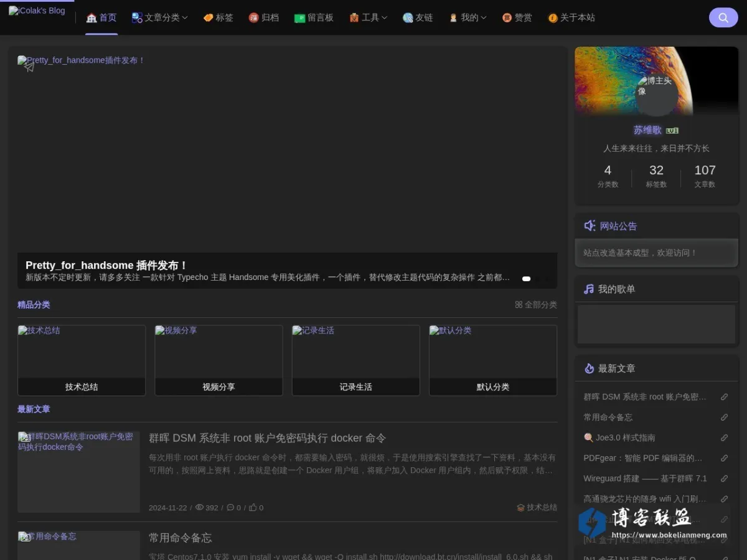The width and height of the screenshot is (747, 560).
Task: Select the active carousel indicator dot
Action: tap(526, 279)
